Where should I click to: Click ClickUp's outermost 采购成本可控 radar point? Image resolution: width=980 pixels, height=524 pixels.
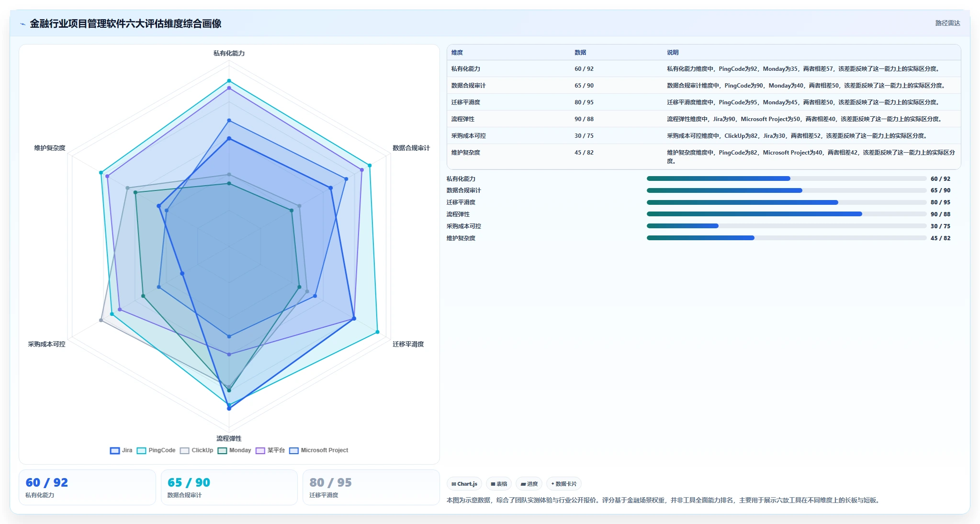tap(101, 320)
